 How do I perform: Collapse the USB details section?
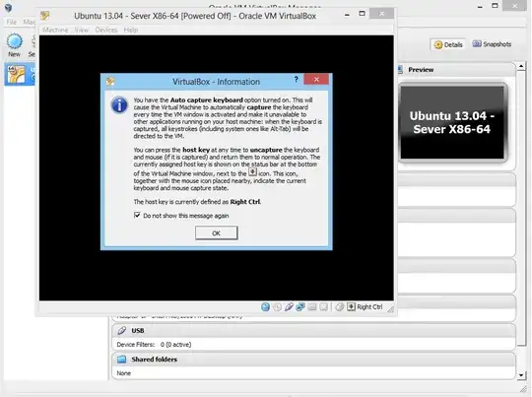[314, 330]
